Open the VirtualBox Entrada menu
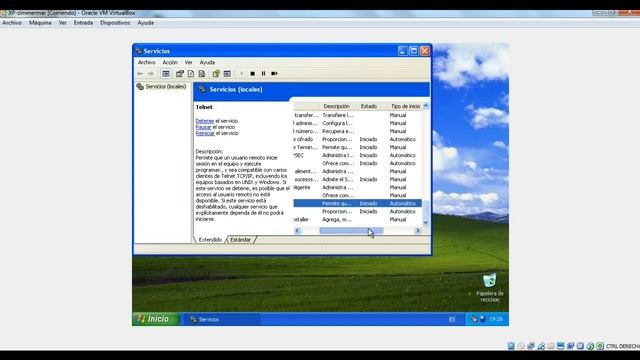Viewport: 640px width, 360px height. coord(83,23)
